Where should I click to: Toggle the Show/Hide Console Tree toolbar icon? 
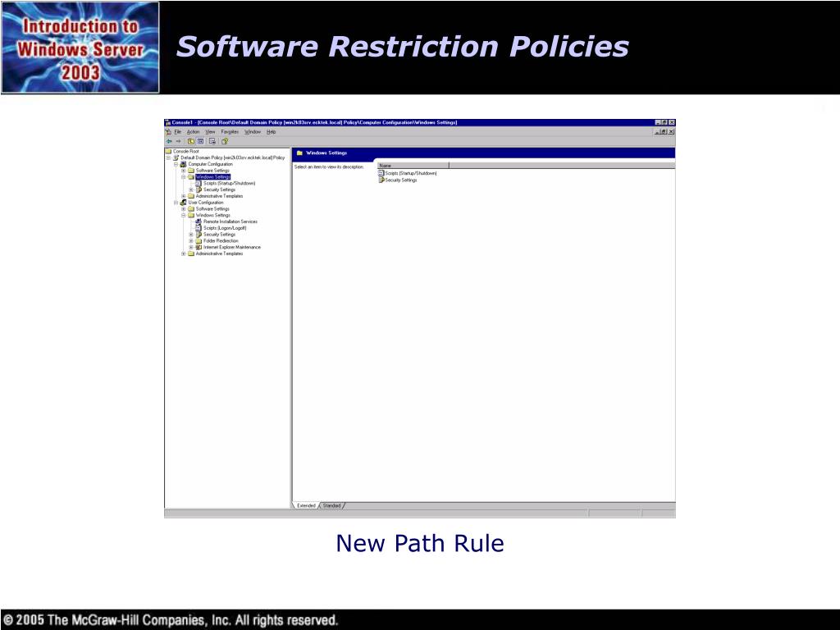tap(200, 141)
